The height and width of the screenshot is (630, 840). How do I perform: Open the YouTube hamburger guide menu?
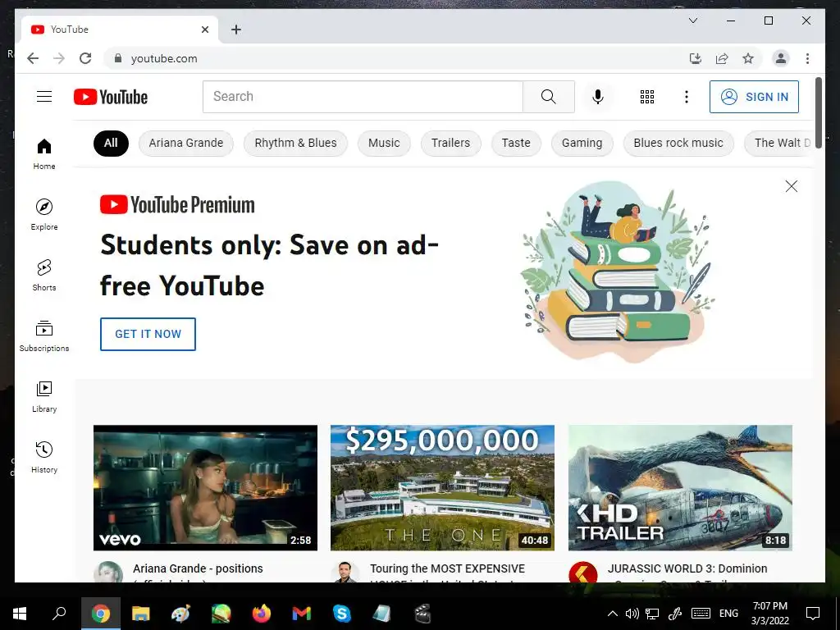point(44,97)
